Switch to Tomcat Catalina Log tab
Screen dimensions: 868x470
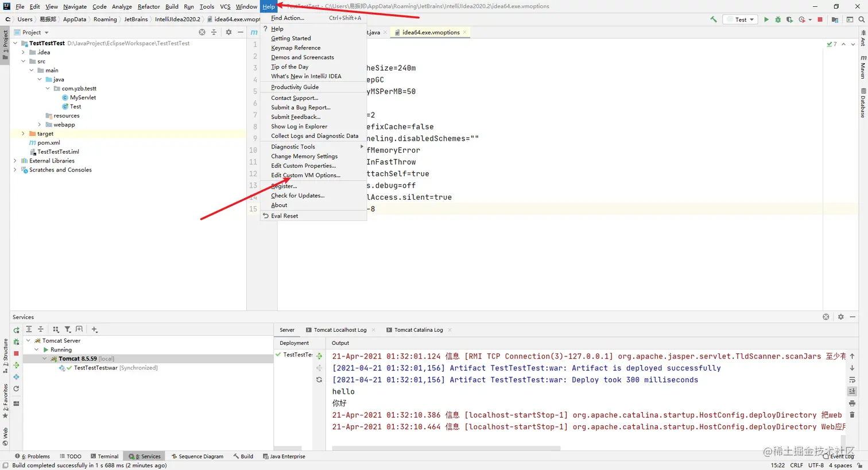pyautogui.click(x=418, y=330)
